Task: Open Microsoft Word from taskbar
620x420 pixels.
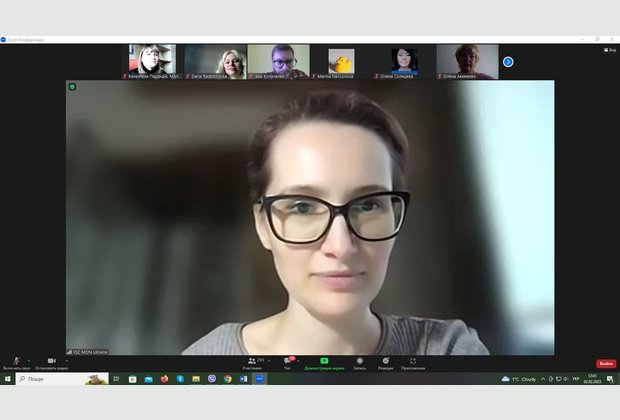Action: [244, 379]
